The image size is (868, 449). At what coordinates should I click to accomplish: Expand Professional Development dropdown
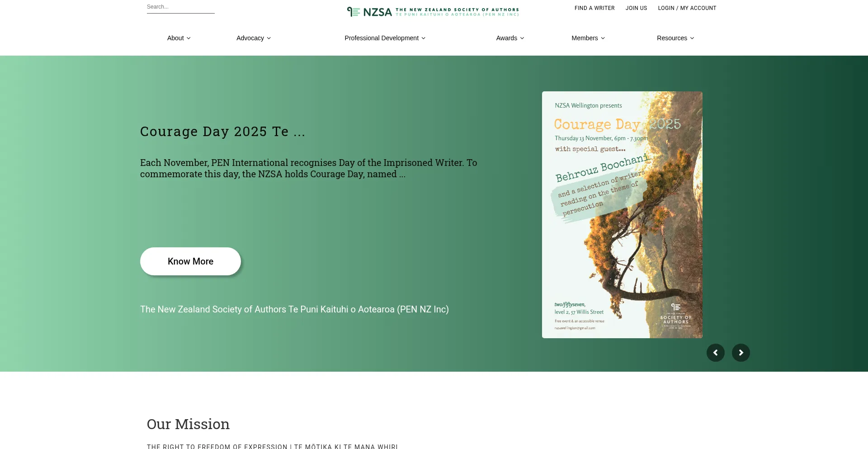385,38
